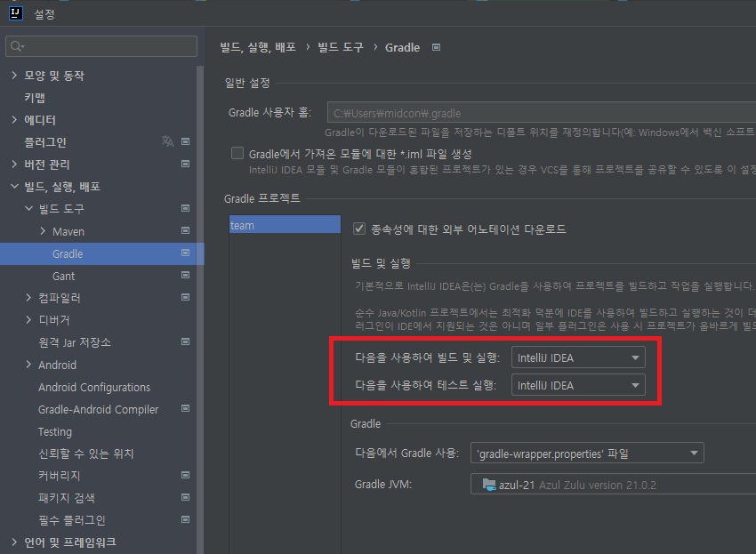Open the 테스트 실행 IntelliJ IDEA dropdown
Viewport: 756px width, 554px height.
point(578,385)
